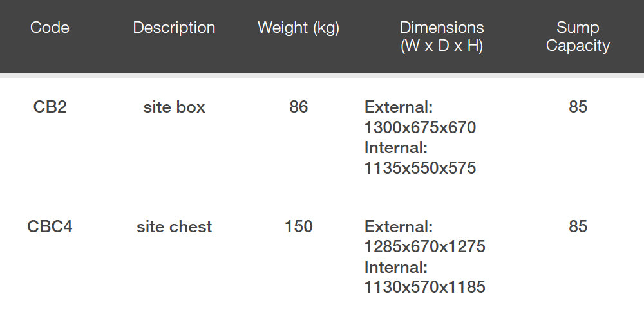Click the weight value 150
Screen dimensions: 644x314
[x=299, y=226]
